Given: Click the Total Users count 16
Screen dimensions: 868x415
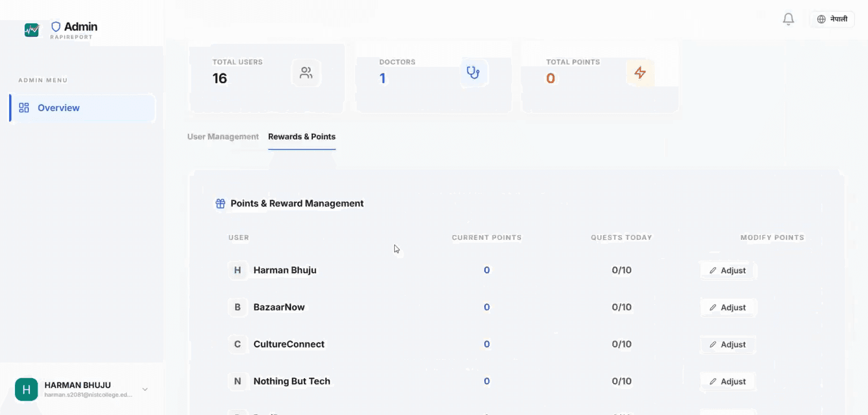Looking at the screenshot, I should 220,78.
